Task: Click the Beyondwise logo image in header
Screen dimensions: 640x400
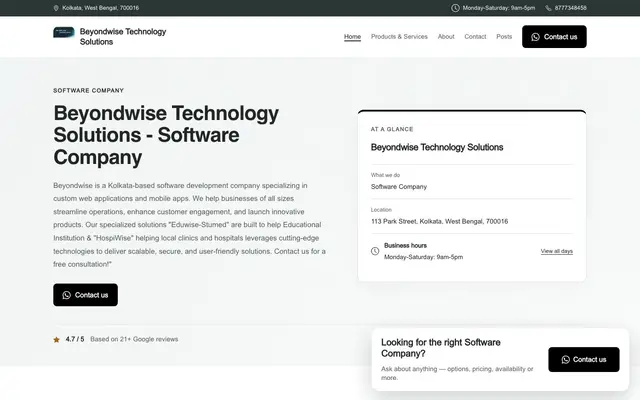Action: [x=64, y=32]
